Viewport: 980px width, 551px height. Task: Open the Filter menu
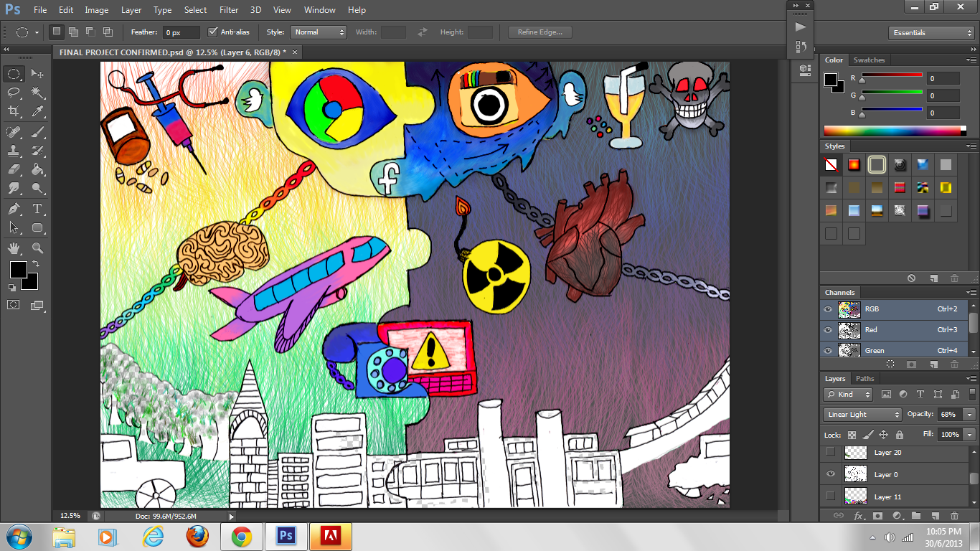pyautogui.click(x=229, y=10)
